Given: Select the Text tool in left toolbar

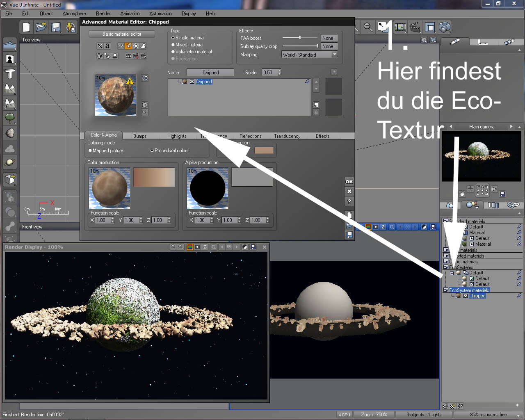Looking at the screenshot, I should [10, 74].
